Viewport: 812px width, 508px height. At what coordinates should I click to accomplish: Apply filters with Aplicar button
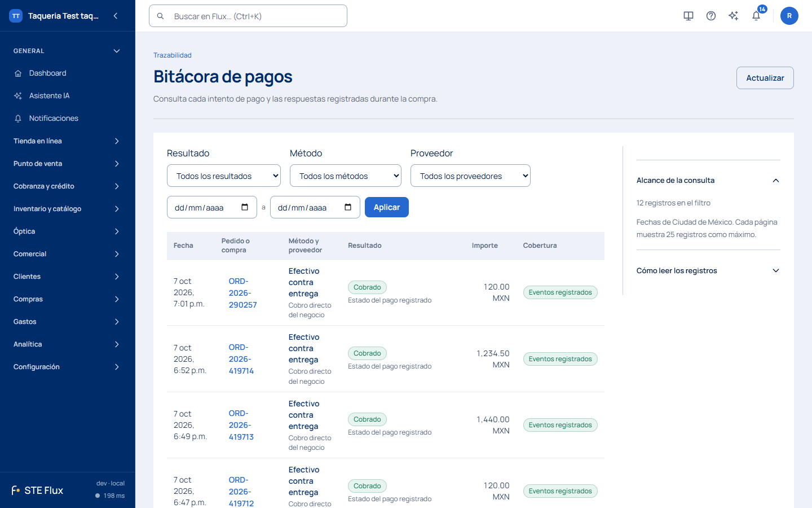click(387, 207)
